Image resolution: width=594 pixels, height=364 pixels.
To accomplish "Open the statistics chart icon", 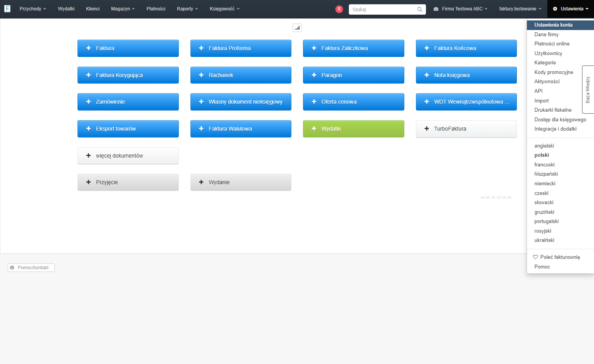I will (x=297, y=28).
